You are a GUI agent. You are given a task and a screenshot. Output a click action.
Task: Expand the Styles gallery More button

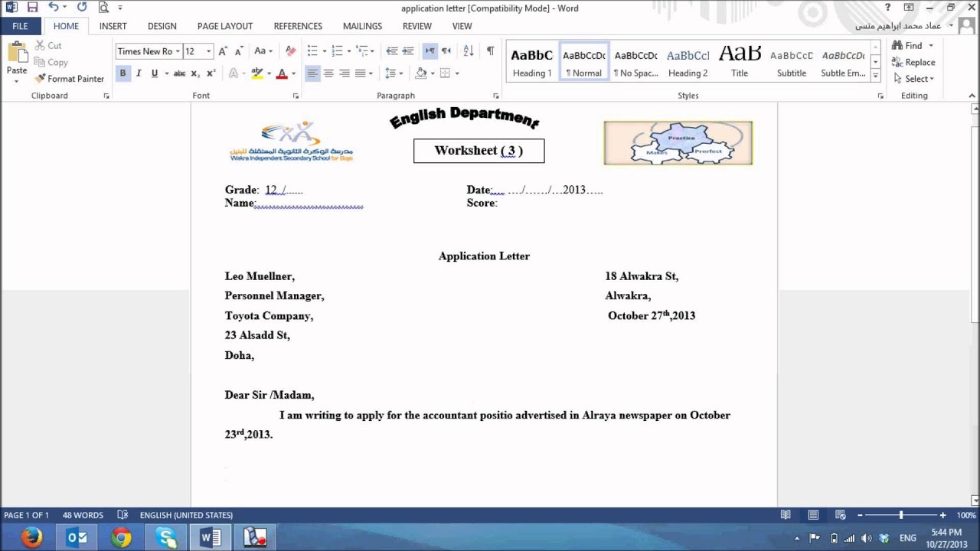[x=876, y=76]
